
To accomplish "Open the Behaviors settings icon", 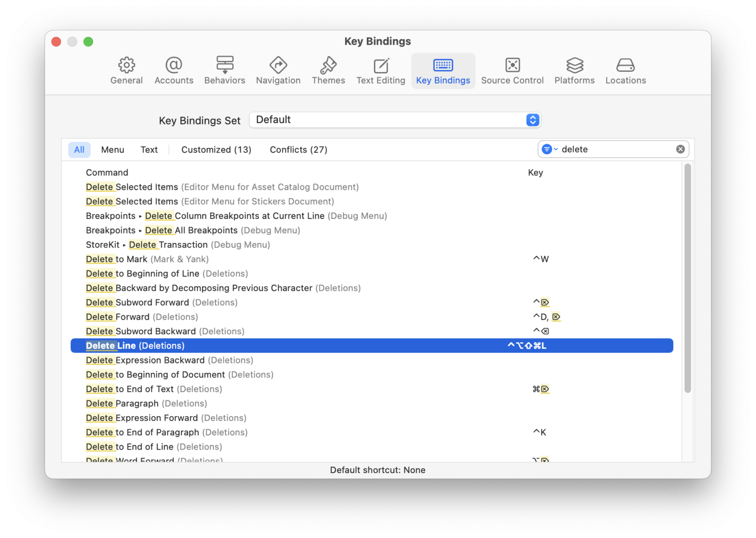I will click(x=224, y=70).
